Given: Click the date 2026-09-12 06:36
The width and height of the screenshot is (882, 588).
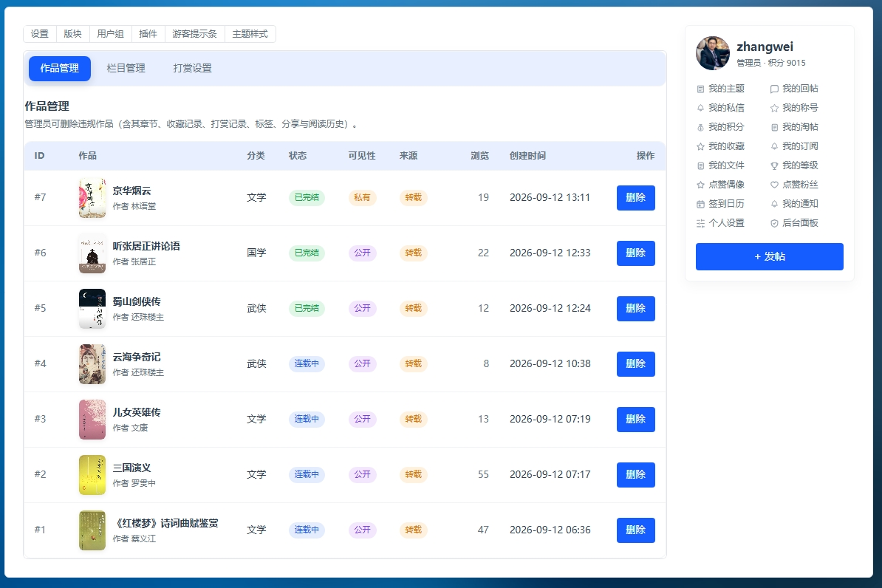Looking at the screenshot, I should pyautogui.click(x=550, y=530).
